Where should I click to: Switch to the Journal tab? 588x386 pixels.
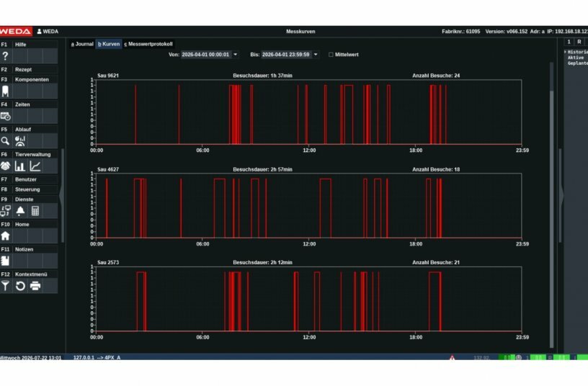click(82, 44)
